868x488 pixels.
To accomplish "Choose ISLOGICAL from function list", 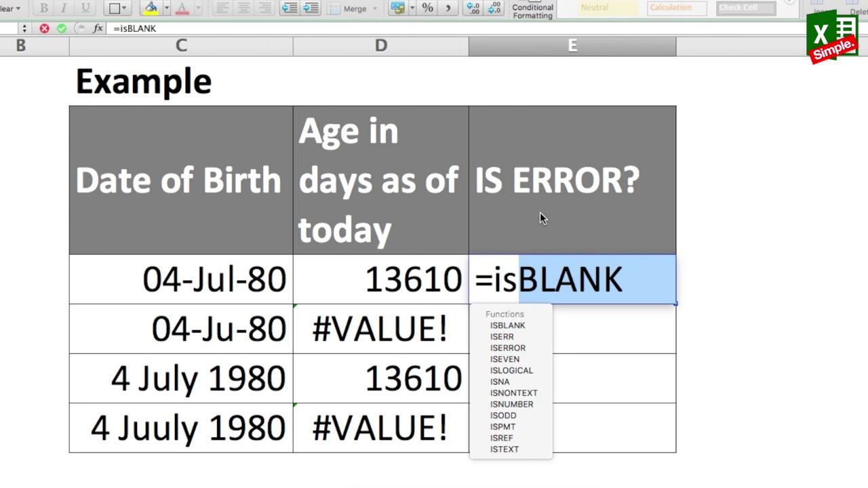I will click(x=511, y=371).
